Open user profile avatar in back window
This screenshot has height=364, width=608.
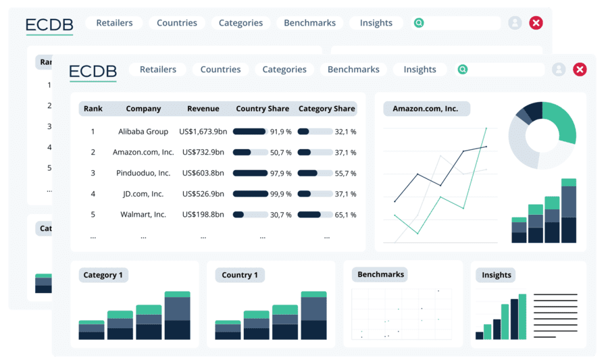tap(515, 23)
